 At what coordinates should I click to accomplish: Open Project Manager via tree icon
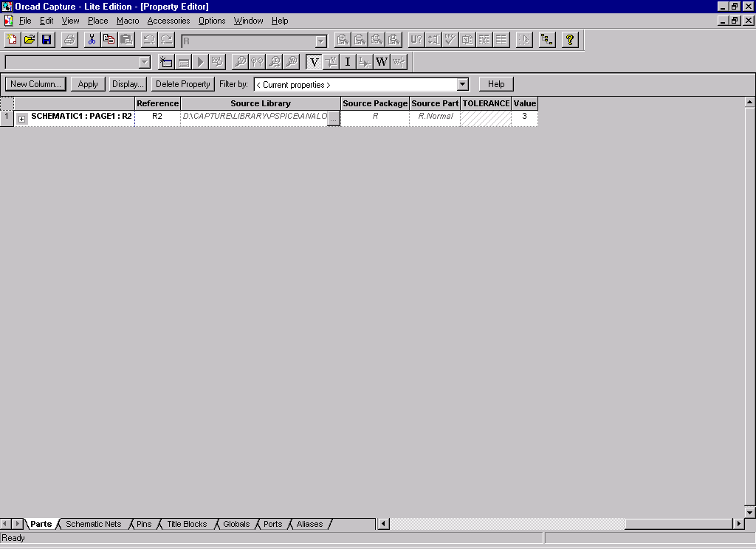pos(547,40)
